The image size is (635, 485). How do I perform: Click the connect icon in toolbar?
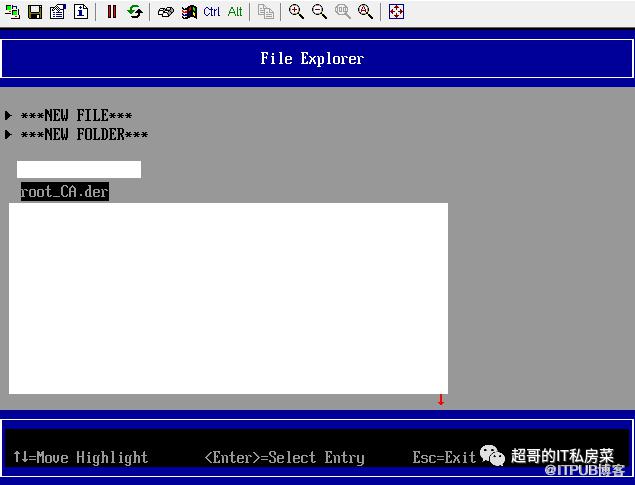click(13, 12)
